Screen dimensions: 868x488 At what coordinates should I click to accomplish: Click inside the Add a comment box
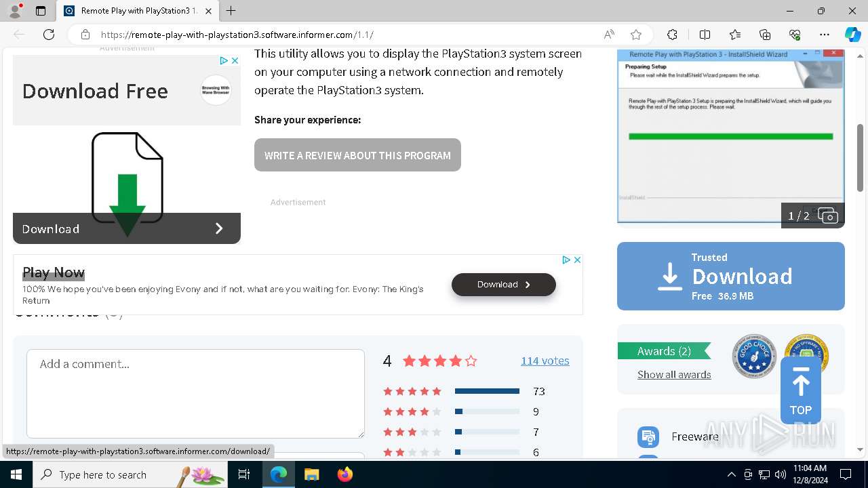click(195, 394)
